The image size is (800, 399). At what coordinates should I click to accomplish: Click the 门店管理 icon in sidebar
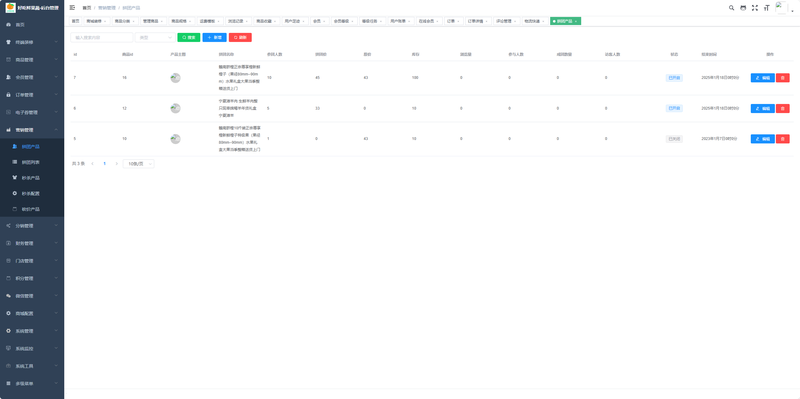point(8,261)
